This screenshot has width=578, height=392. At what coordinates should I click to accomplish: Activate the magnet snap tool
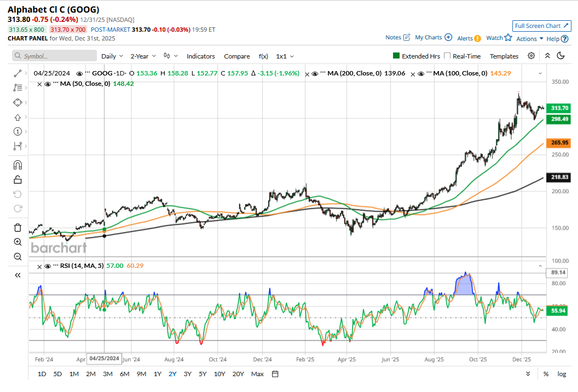(x=17, y=165)
